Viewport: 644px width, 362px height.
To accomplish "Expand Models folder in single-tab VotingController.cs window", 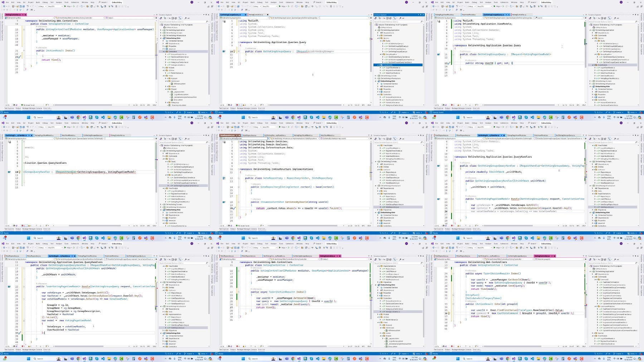I will coord(163,68).
